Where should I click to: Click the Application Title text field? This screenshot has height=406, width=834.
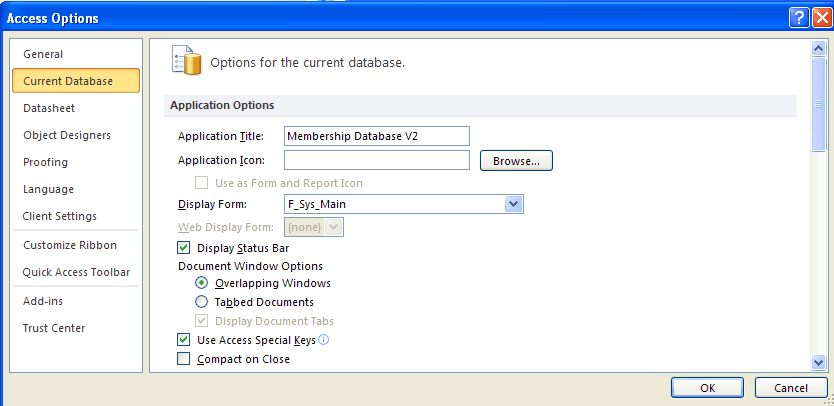coord(377,136)
